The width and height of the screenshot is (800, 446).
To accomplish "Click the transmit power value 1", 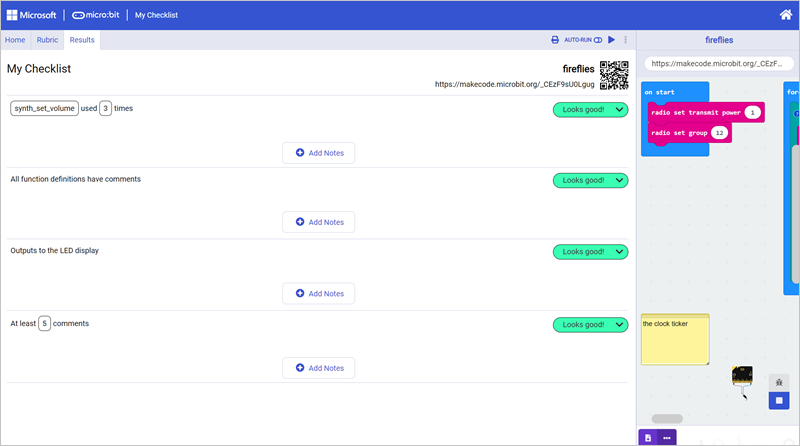I will coord(752,112).
